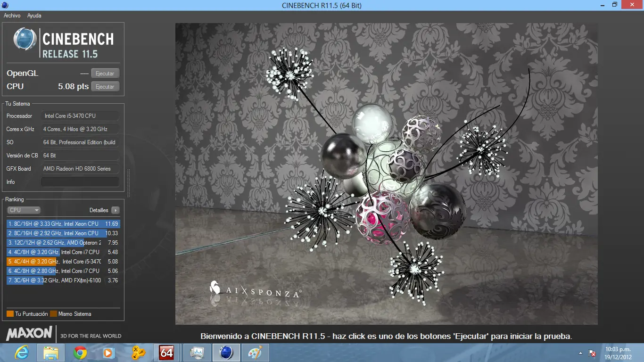644x362 pixels.
Task: Click the brown 'Mismo Sistema' legend swatch
Action: [x=53, y=314]
